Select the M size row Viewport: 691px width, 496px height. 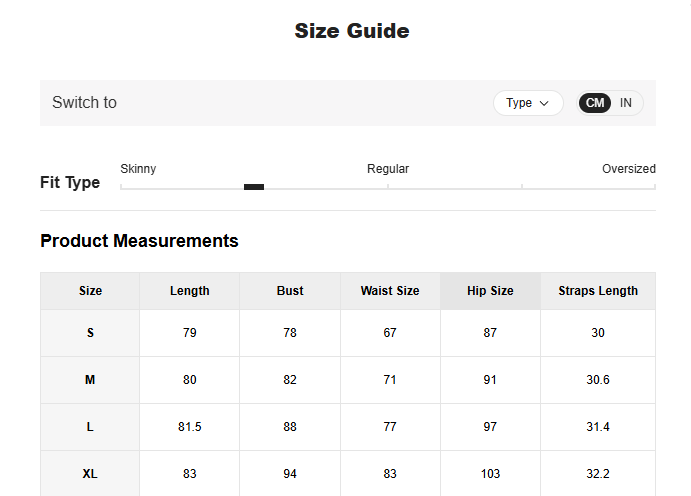pyautogui.click(x=90, y=380)
